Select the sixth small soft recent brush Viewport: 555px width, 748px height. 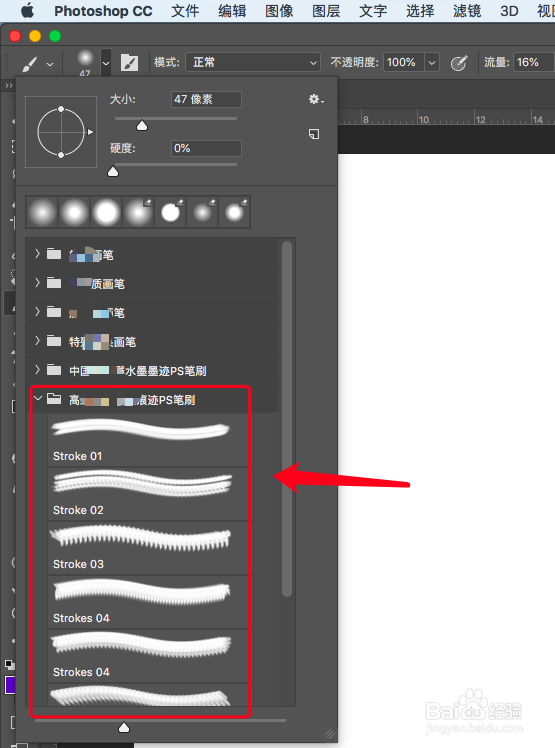coord(202,212)
